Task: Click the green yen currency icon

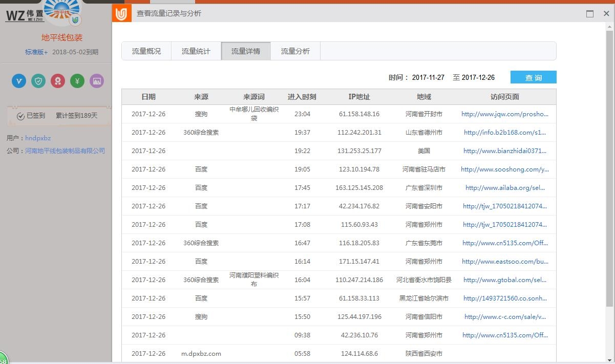Action: click(77, 81)
